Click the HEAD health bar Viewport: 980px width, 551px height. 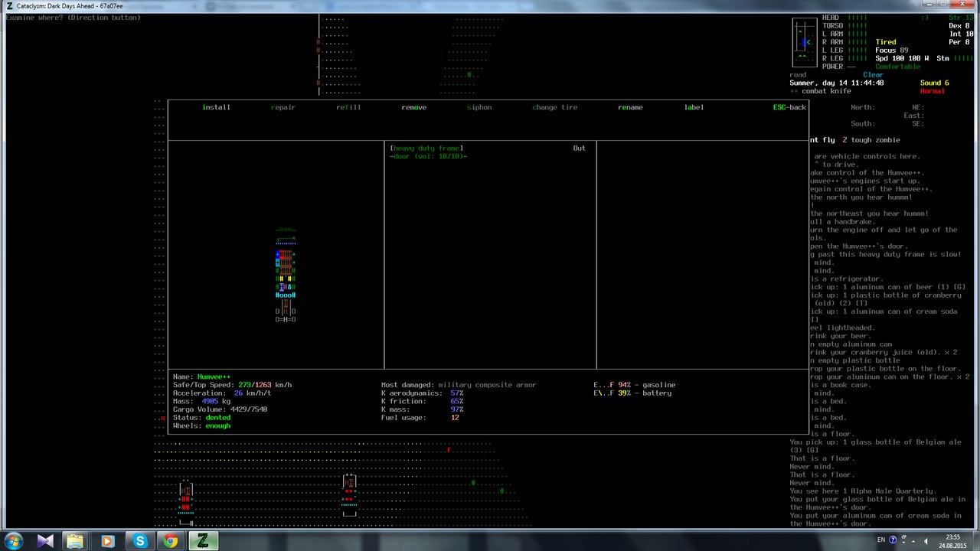(x=857, y=18)
